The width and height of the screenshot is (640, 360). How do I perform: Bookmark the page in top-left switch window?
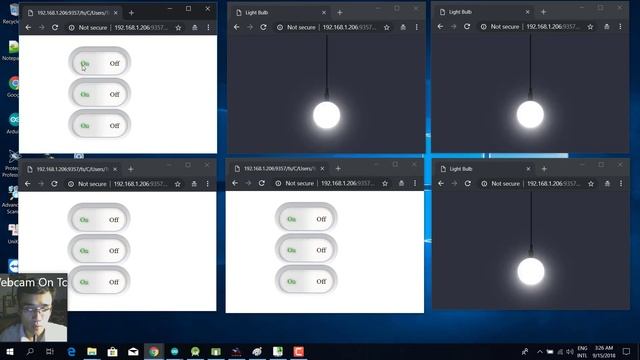(178, 28)
